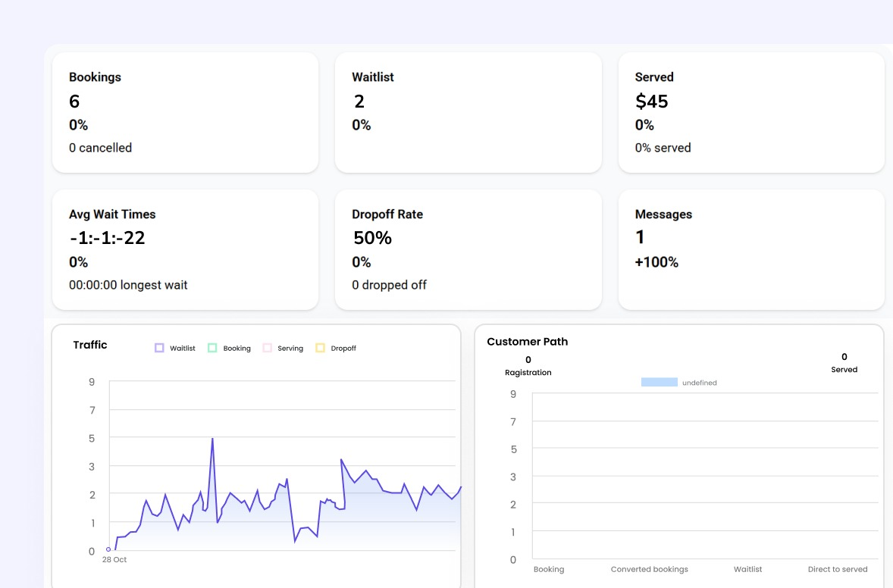This screenshot has width=893, height=588.
Task: Click the tallest spike in the Traffic chart
Action: pyautogui.click(x=212, y=438)
